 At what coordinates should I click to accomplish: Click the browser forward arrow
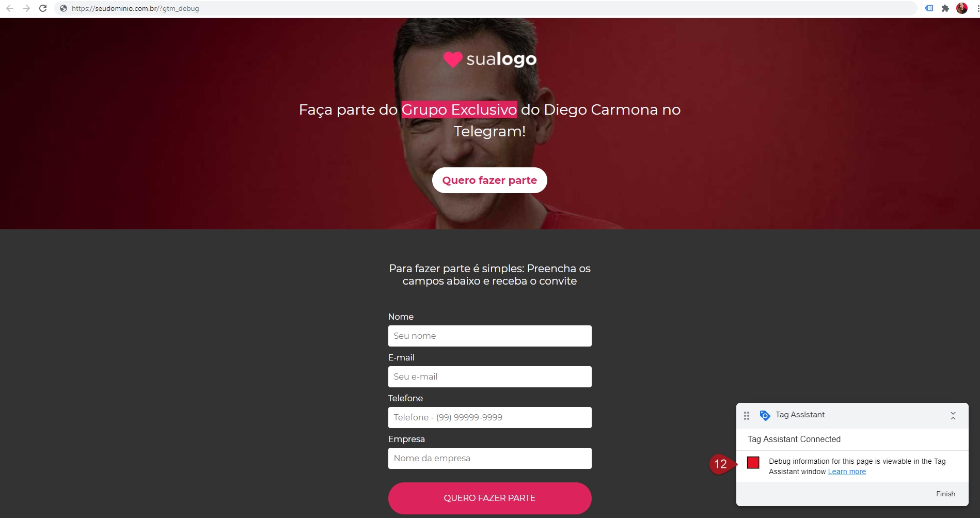(x=26, y=8)
